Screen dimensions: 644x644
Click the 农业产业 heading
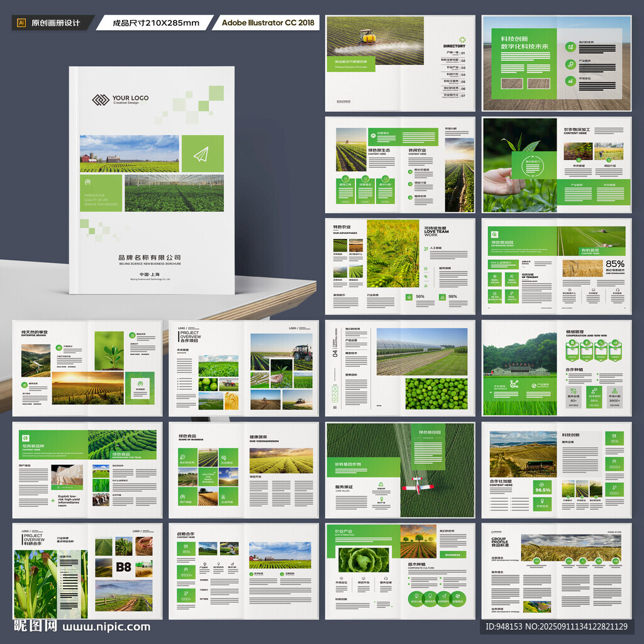(344, 531)
